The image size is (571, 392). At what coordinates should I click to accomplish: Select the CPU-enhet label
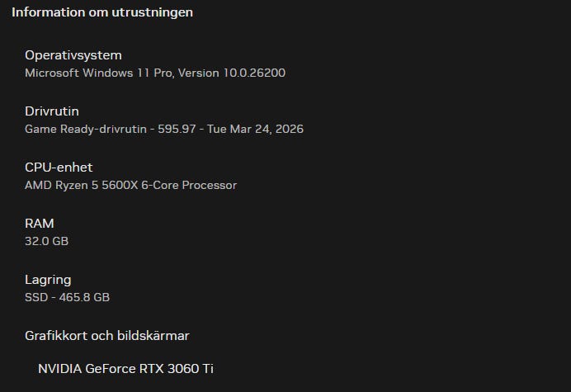coord(59,168)
